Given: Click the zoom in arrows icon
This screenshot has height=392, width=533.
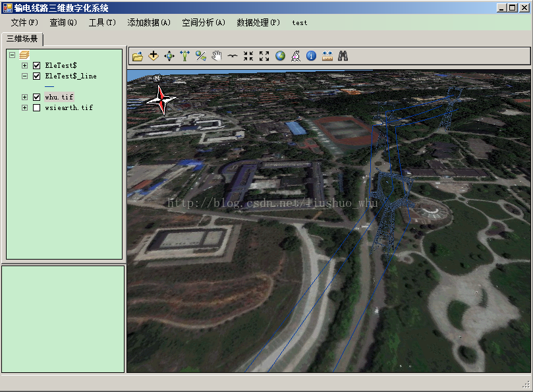Looking at the screenshot, I should 248,56.
